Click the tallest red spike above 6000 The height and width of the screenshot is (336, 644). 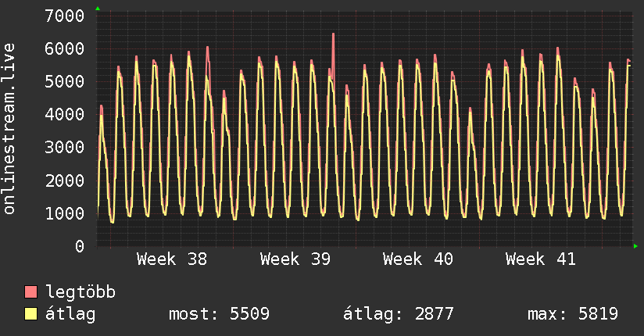tap(333, 35)
